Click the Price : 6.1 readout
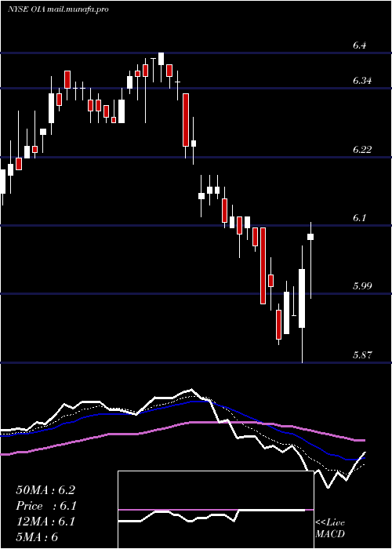 pos(46,506)
